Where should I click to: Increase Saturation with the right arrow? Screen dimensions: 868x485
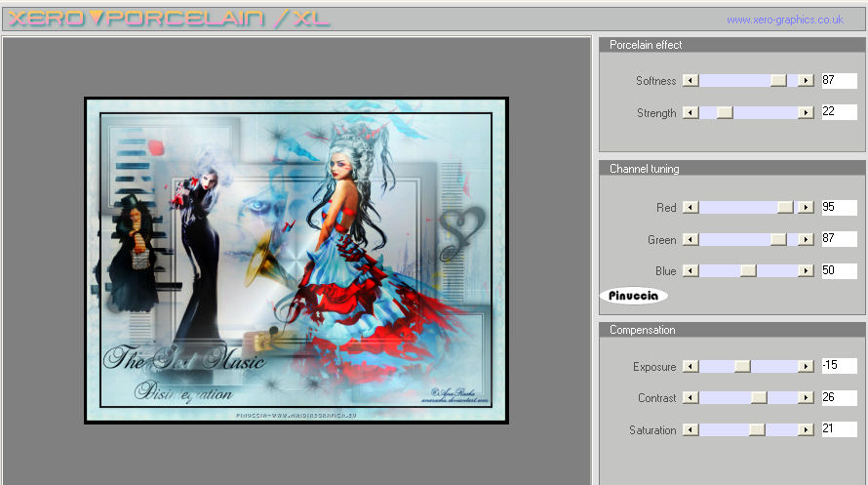click(806, 429)
